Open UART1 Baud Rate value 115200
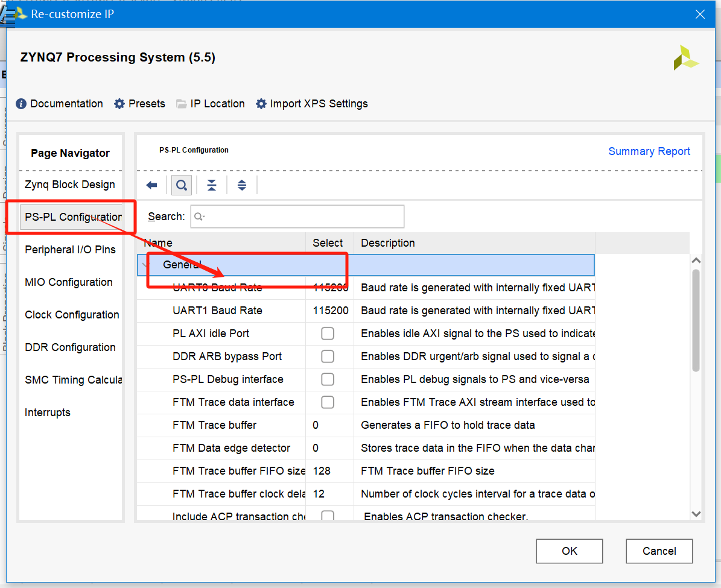721x588 pixels. tap(331, 311)
